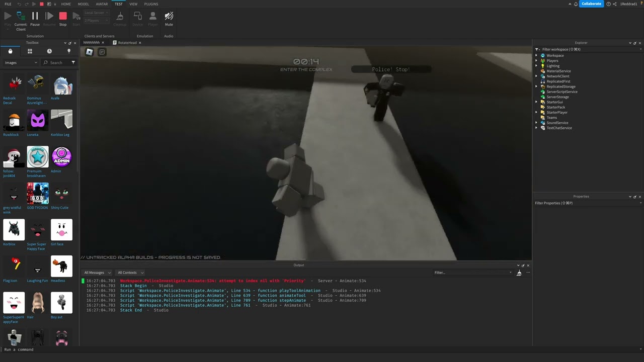Mute the game audio
Viewport: 644px width, 362px height.
click(x=169, y=19)
